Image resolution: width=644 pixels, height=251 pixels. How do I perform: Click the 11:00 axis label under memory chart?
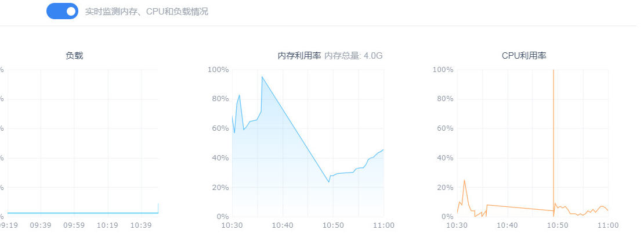383,225
